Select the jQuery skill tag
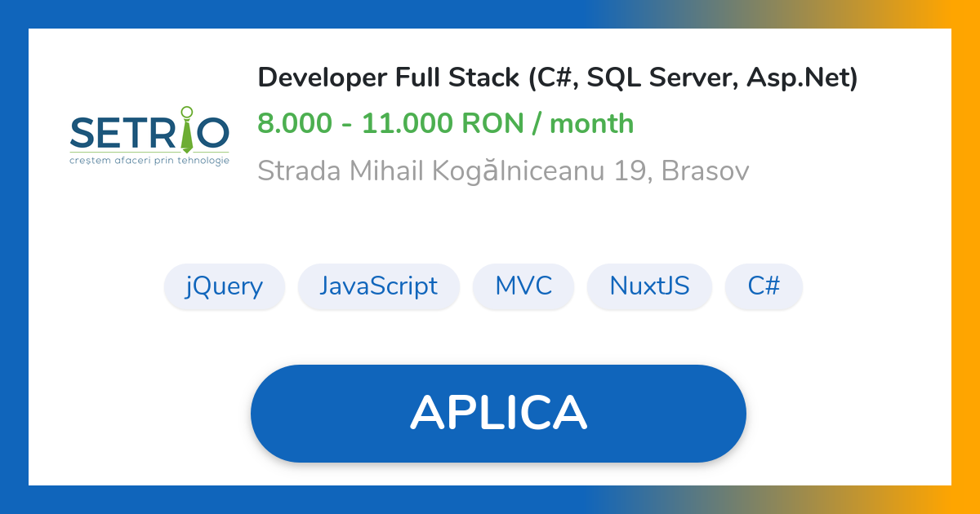This screenshot has height=514, width=980. pos(225,286)
